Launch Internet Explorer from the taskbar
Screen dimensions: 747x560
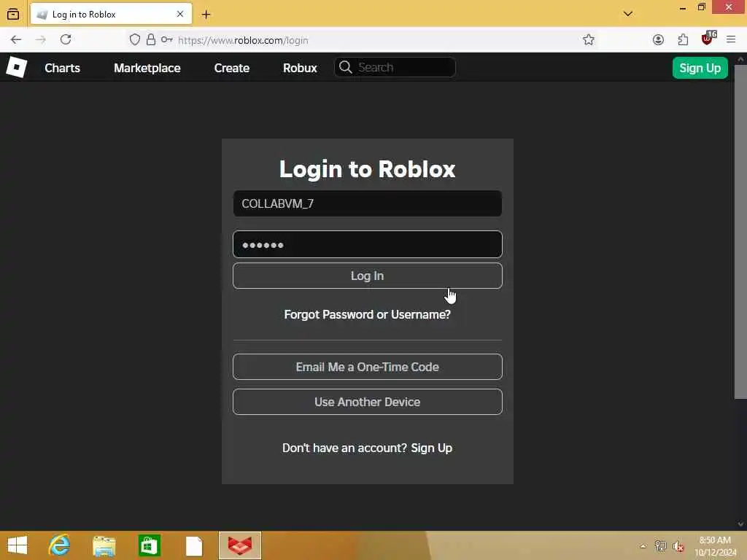point(60,545)
